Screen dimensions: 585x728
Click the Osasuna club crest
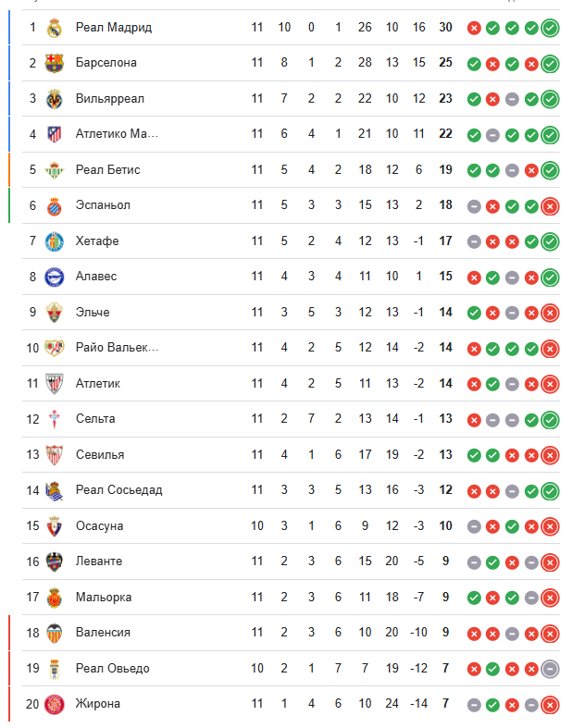coord(53,526)
